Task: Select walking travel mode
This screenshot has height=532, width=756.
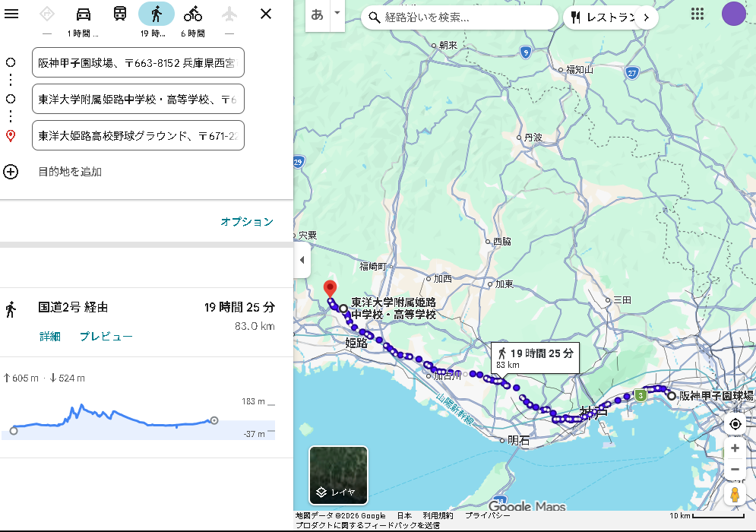Action: 157,14
